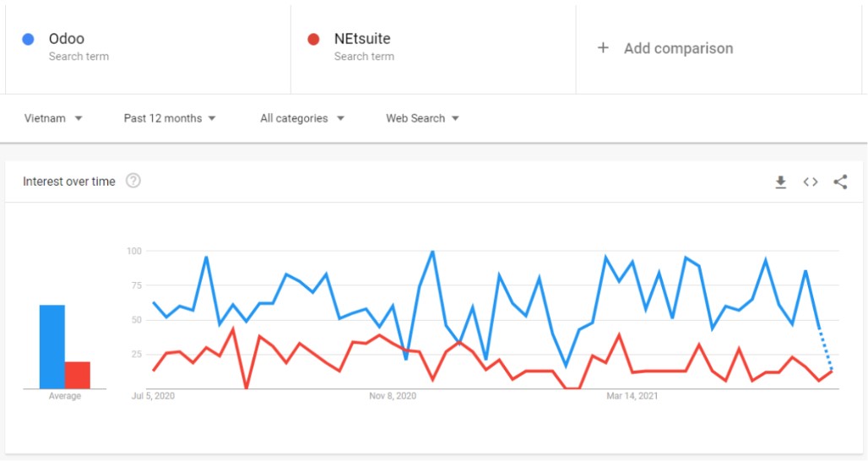Screen dimensions: 868x461
Task: Download the Interest over time data
Action: pos(781,182)
